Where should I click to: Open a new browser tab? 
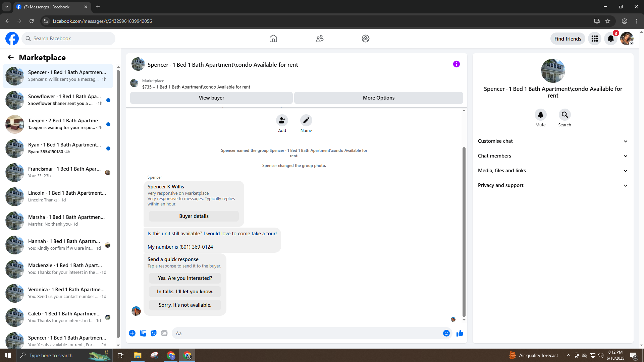pos(98,7)
